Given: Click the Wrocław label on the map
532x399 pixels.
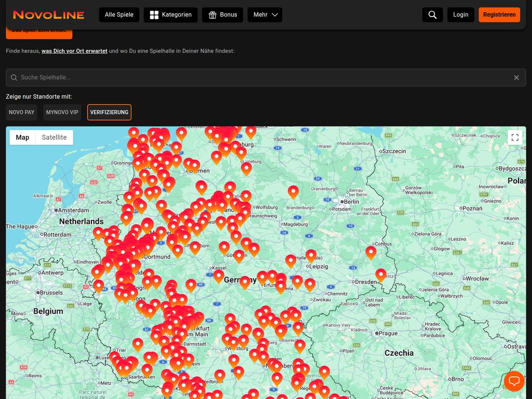Looking at the screenshot, I should click(x=477, y=279).
